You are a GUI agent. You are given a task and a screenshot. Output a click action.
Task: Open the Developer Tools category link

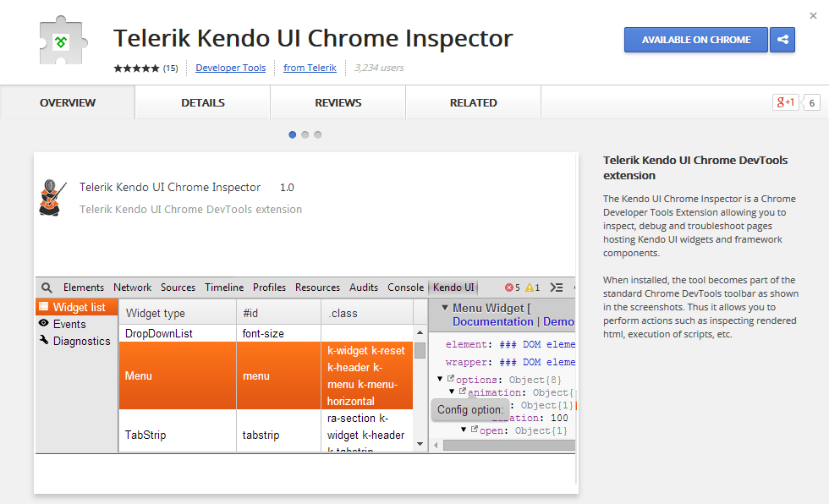(x=230, y=68)
